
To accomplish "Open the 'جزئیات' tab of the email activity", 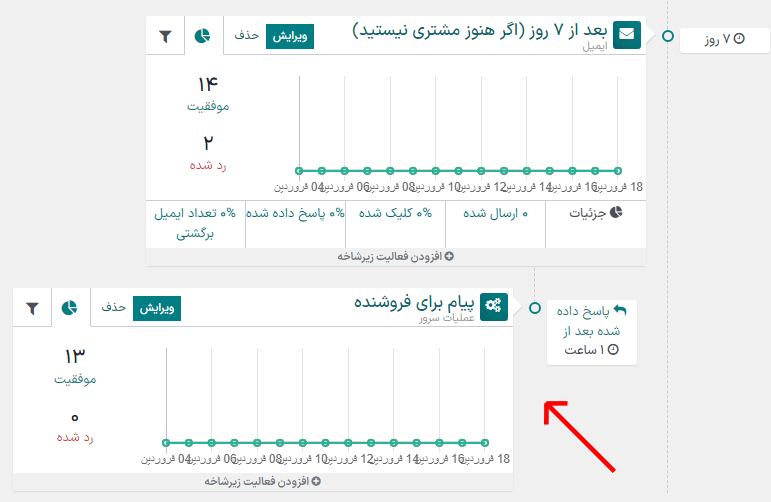I will (x=595, y=213).
